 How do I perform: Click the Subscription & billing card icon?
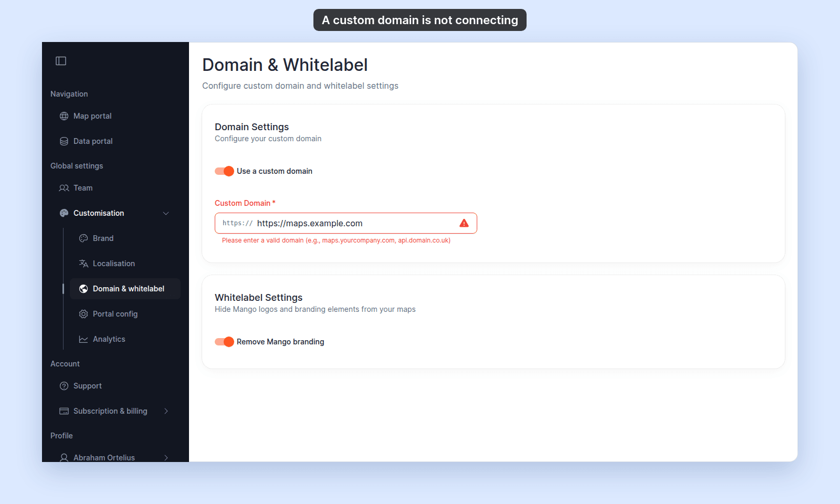point(64,411)
